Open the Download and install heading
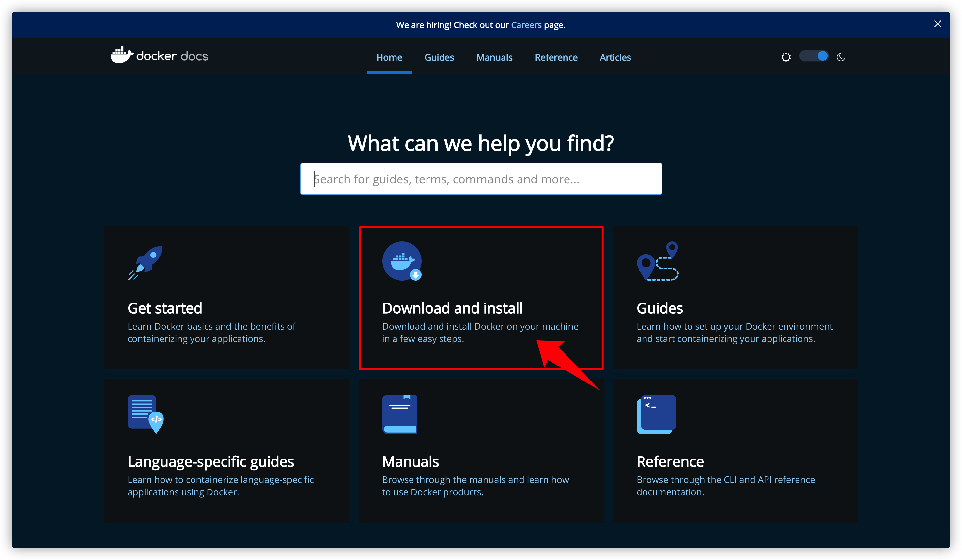 [452, 308]
